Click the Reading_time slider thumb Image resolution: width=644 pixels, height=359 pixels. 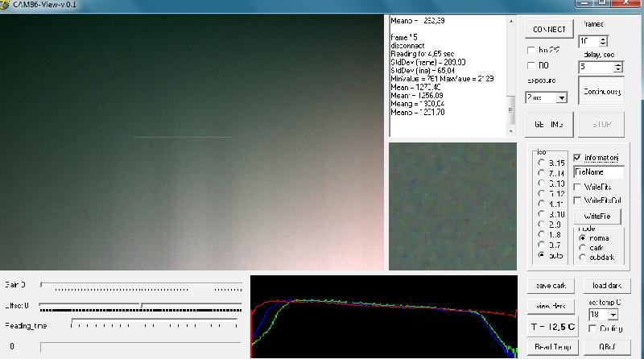click(72, 324)
